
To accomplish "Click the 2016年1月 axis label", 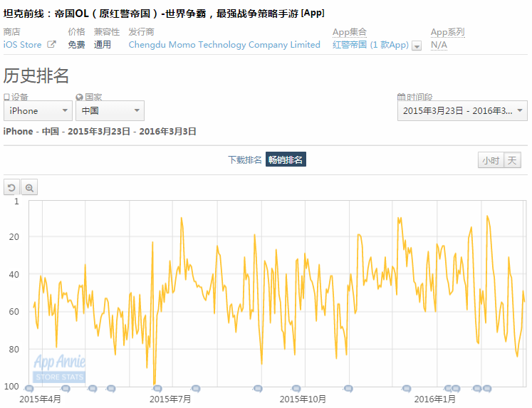I will pyautogui.click(x=434, y=399).
